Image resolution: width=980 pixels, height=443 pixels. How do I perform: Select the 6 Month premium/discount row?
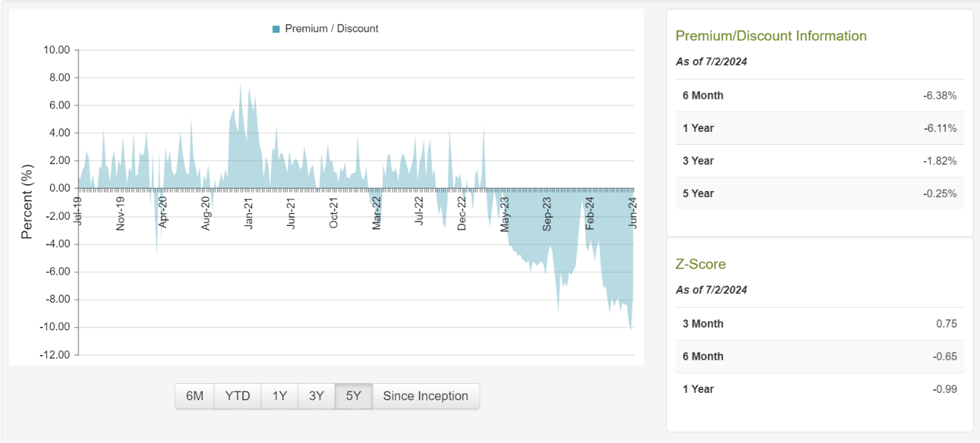819,95
